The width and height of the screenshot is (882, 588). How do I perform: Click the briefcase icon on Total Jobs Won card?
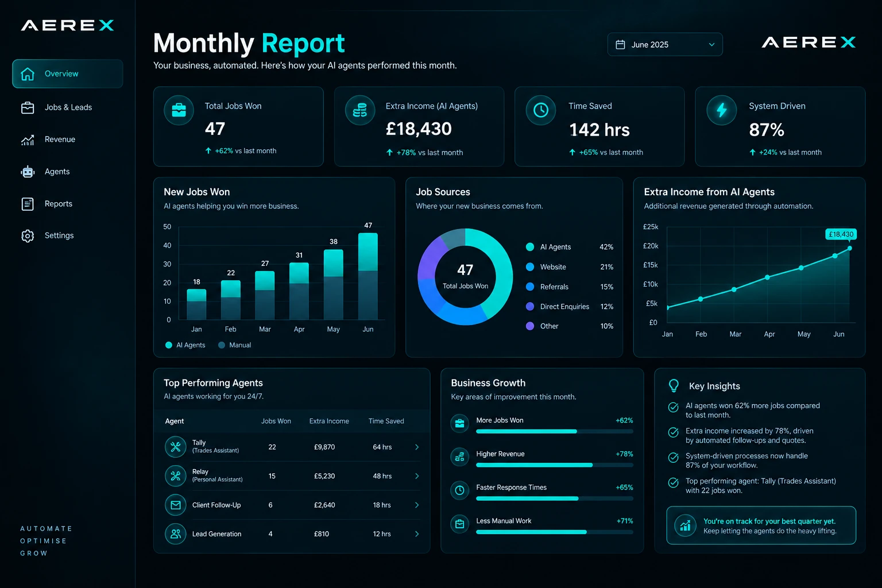click(x=179, y=110)
